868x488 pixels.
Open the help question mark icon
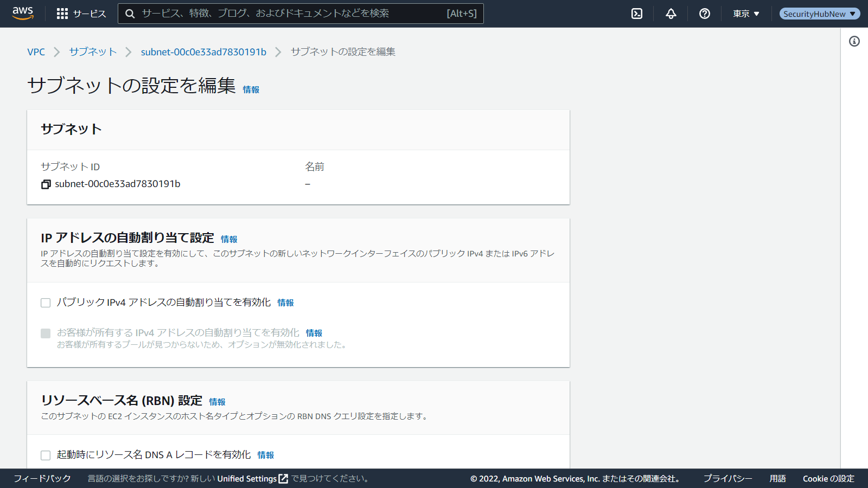point(705,14)
